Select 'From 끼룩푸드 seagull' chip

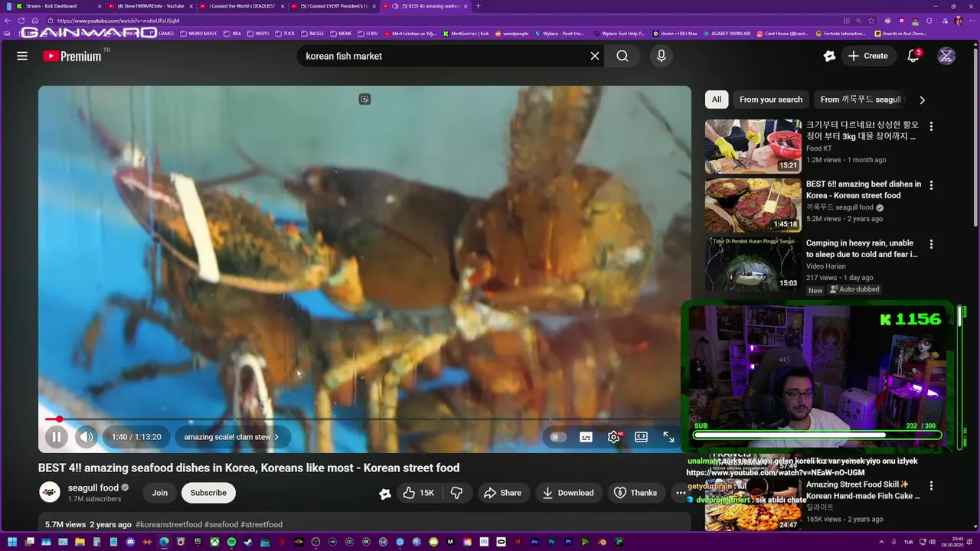coord(861,99)
